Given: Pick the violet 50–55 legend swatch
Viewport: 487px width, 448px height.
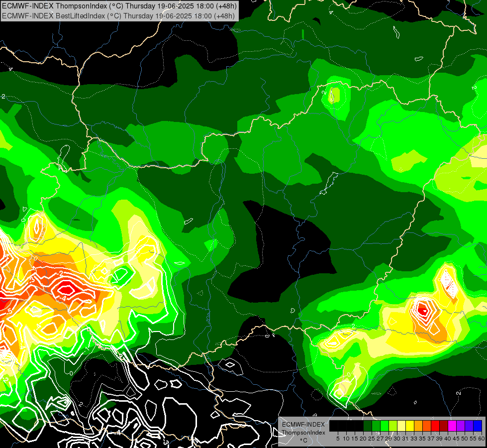Looking at the screenshot, I should (x=469, y=426).
